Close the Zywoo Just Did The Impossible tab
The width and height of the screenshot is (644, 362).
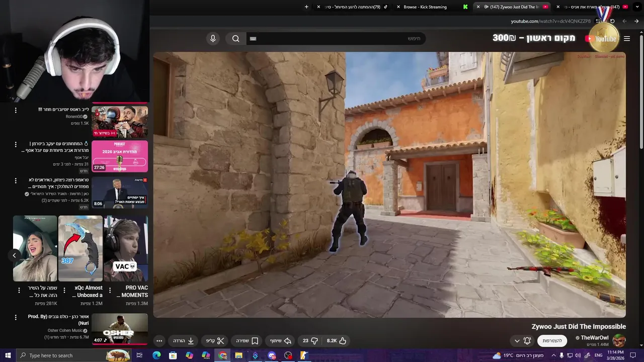click(x=478, y=7)
